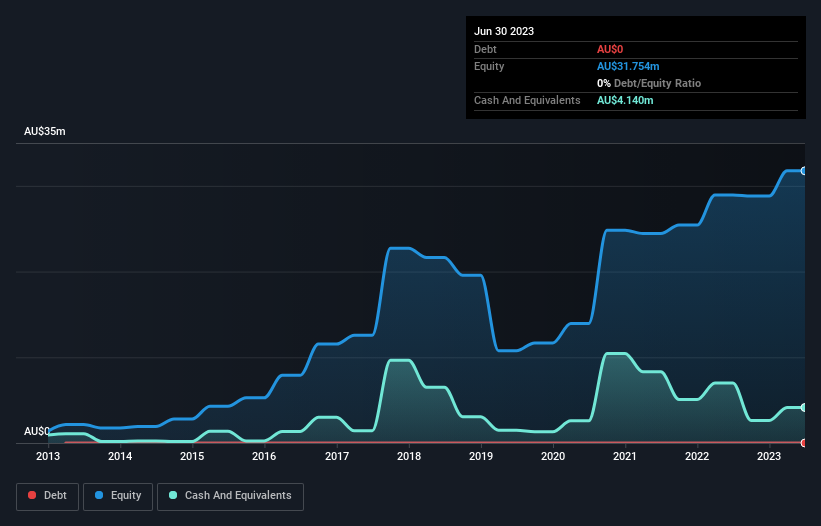The height and width of the screenshot is (526, 821).
Task: Click the 2019 x-axis label
Action: click(x=481, y=456)
